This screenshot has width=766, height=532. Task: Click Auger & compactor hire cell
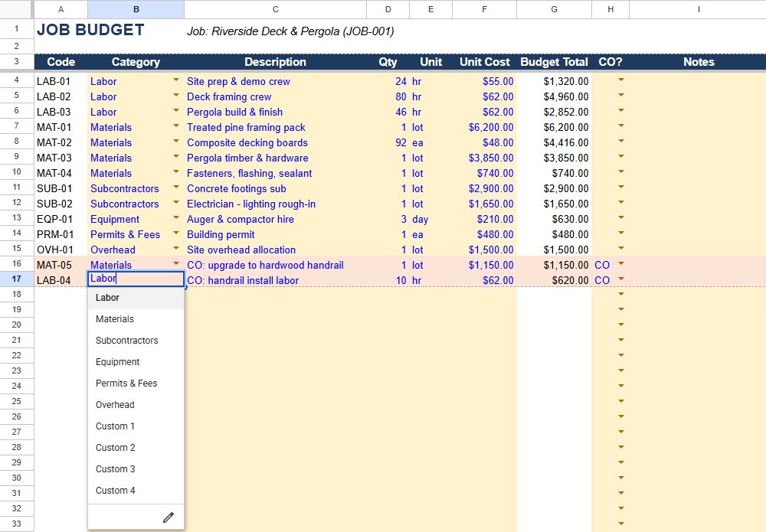coord(275,219)
